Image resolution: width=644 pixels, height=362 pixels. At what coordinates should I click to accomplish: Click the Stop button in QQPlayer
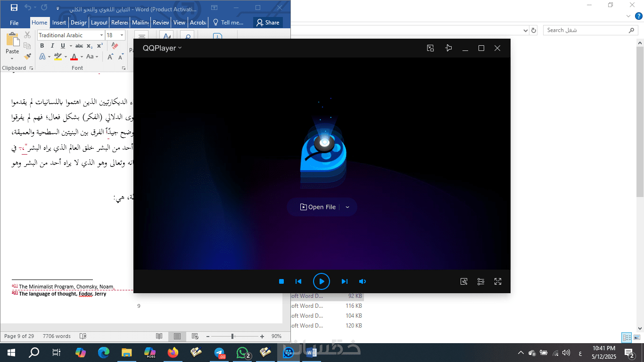281,281
